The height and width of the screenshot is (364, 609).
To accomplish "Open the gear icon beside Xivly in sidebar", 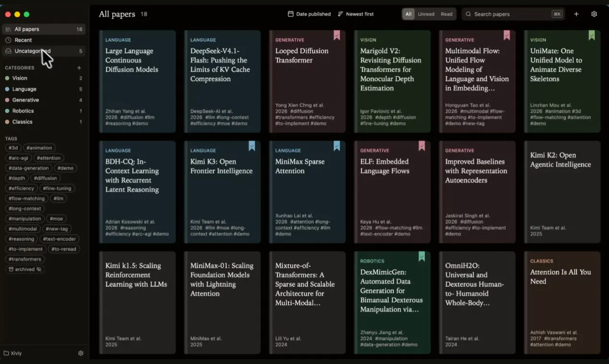I will 81,353.
